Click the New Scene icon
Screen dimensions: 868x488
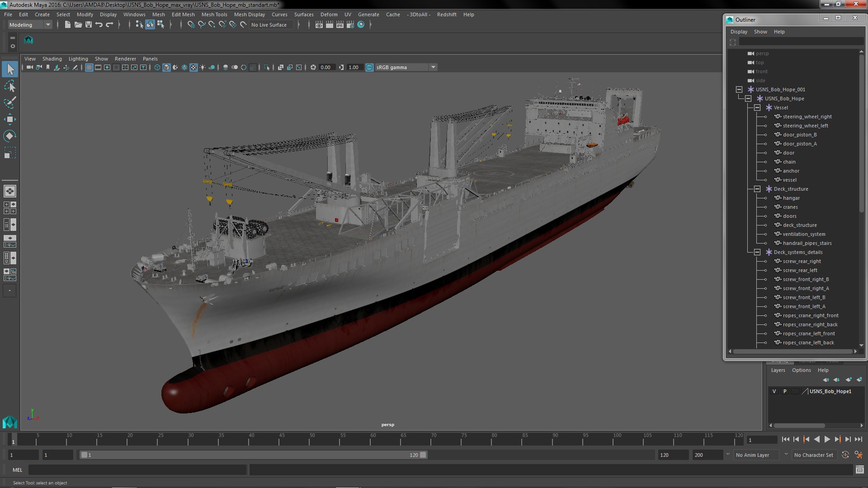tap(67, 25)
